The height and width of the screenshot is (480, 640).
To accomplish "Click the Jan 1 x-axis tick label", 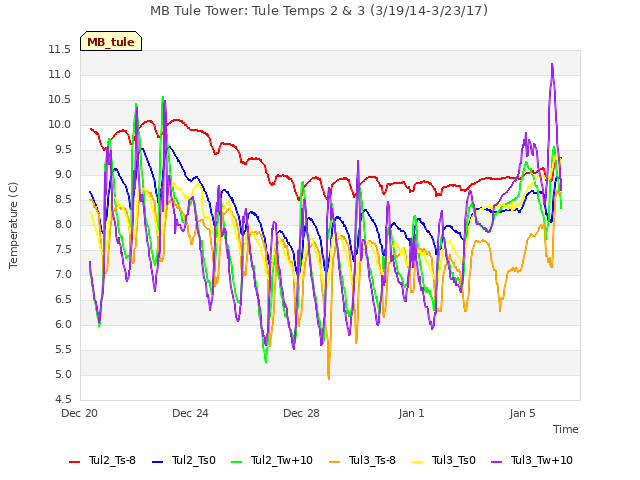I will pyautogui.click(x=411, y=413).
